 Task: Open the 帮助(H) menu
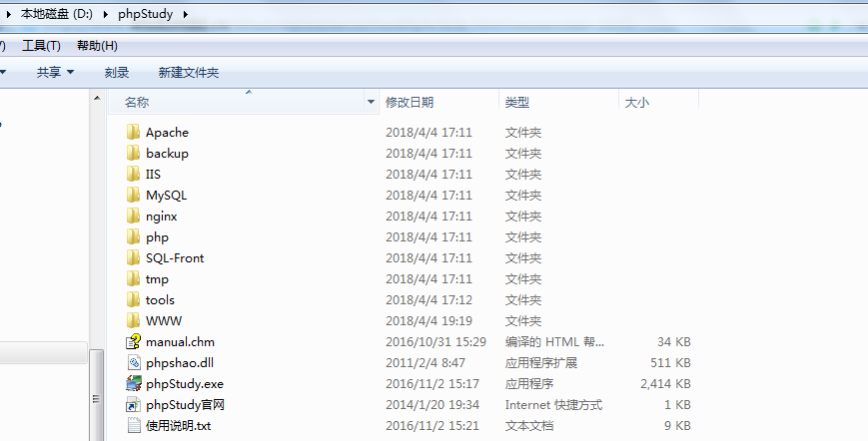click(98, 46)
